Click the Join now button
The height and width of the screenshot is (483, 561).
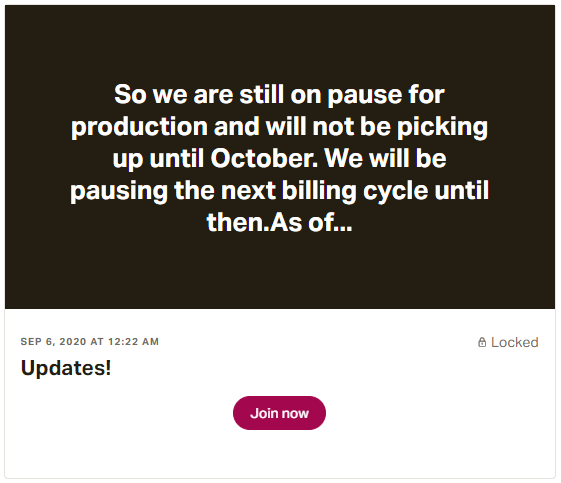tap(279, 413)
